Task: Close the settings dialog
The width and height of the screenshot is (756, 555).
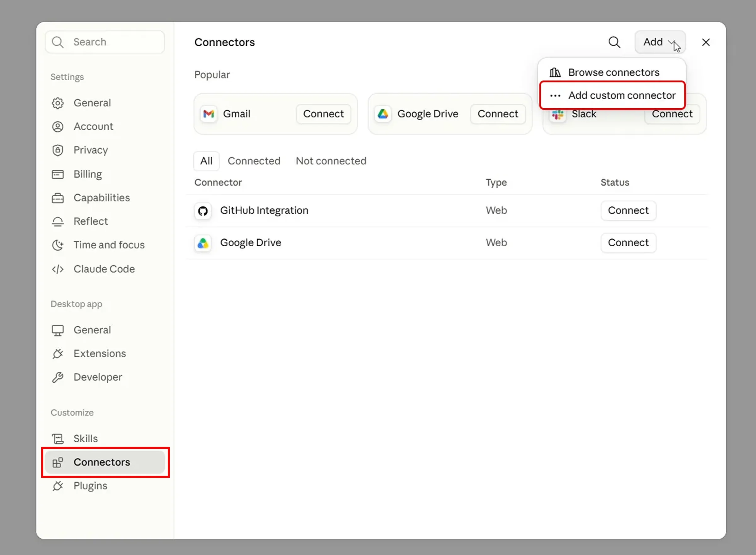Action: click(706, 42)
